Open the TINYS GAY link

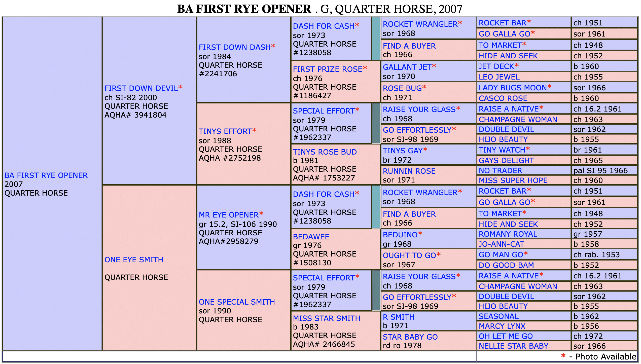coord(403,151)
